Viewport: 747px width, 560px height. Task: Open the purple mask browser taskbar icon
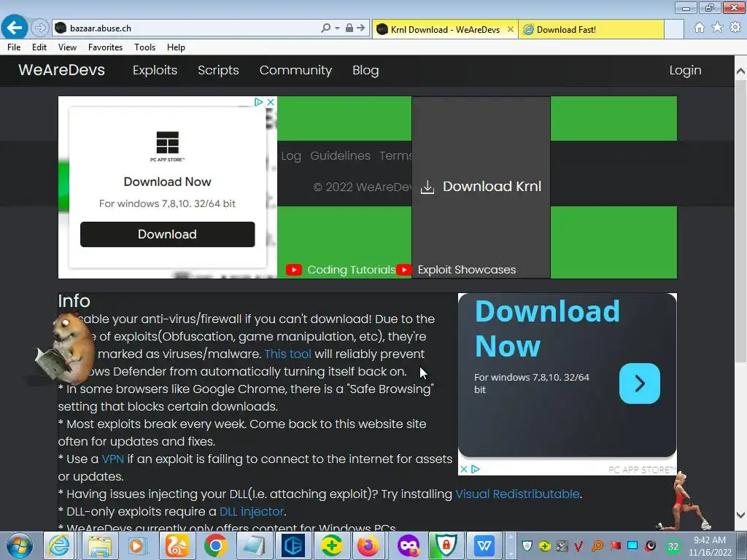[x=409, y=545]
